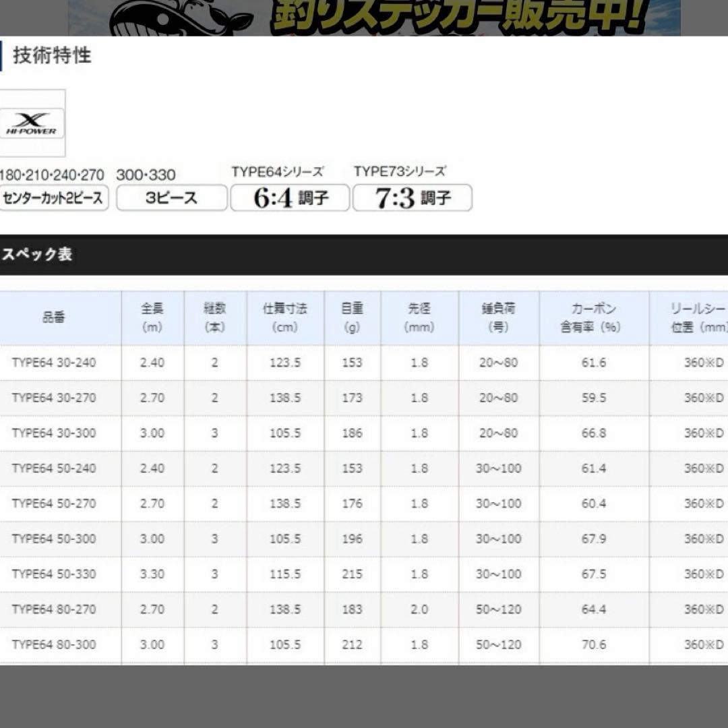This screenshot has height=728, width=728.
Task: Click the TYPE64シリーズ label
Action: click(278, 172)
